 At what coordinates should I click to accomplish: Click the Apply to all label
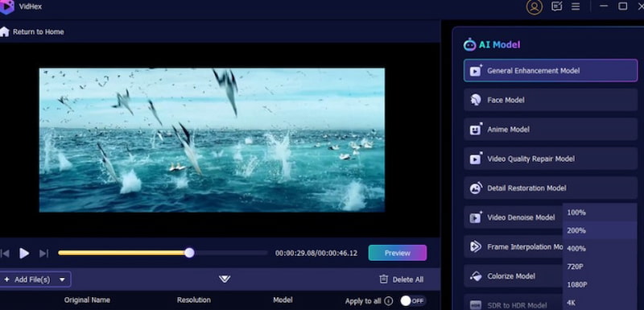[363, 301]
